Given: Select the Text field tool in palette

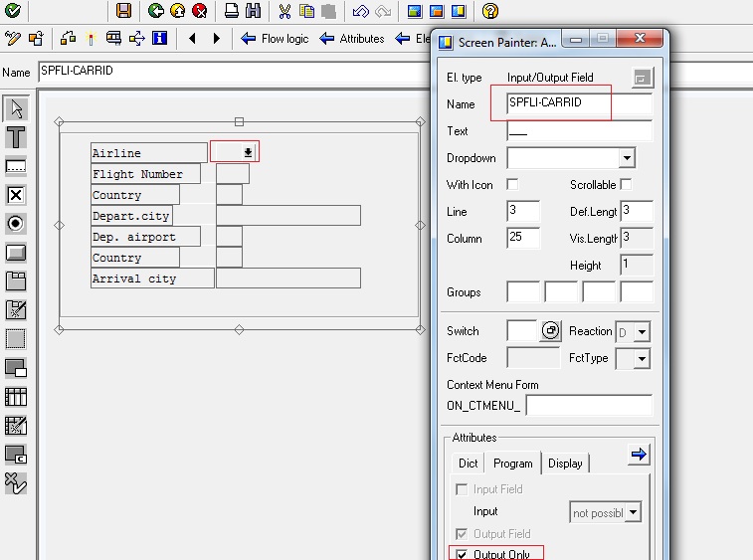Looking at the screenshot, I should tap(16, 137).
